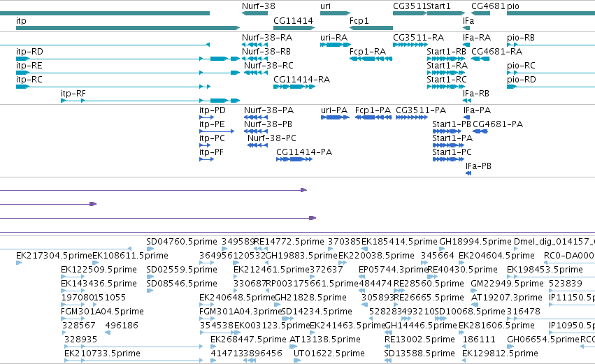Click the SD02559.5prime EST label
The height and width of the screenshot is (364, 595).
click(182, 270)
